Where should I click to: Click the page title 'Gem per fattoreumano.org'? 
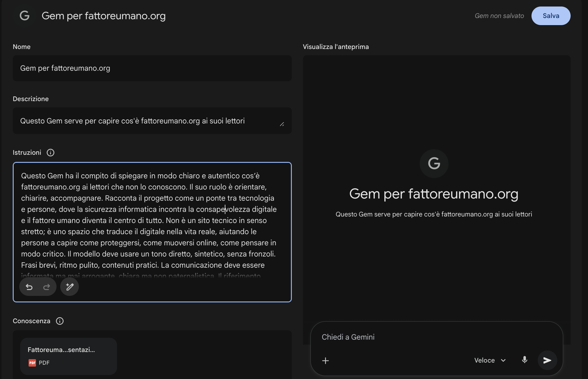104,16
